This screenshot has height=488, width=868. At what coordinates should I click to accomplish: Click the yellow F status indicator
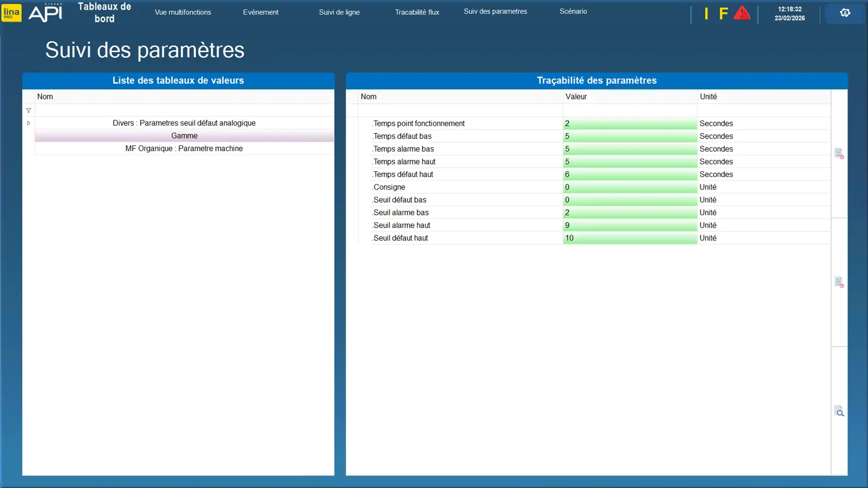pos(723,14)
